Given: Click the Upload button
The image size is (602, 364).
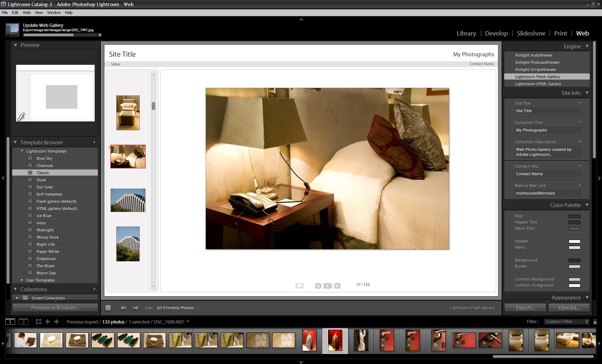Looking at the screenshot, I should (x=569, y=308).
